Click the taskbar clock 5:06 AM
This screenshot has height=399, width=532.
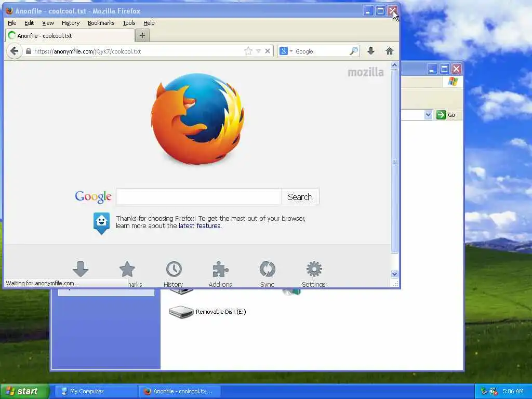coord(513,391)
